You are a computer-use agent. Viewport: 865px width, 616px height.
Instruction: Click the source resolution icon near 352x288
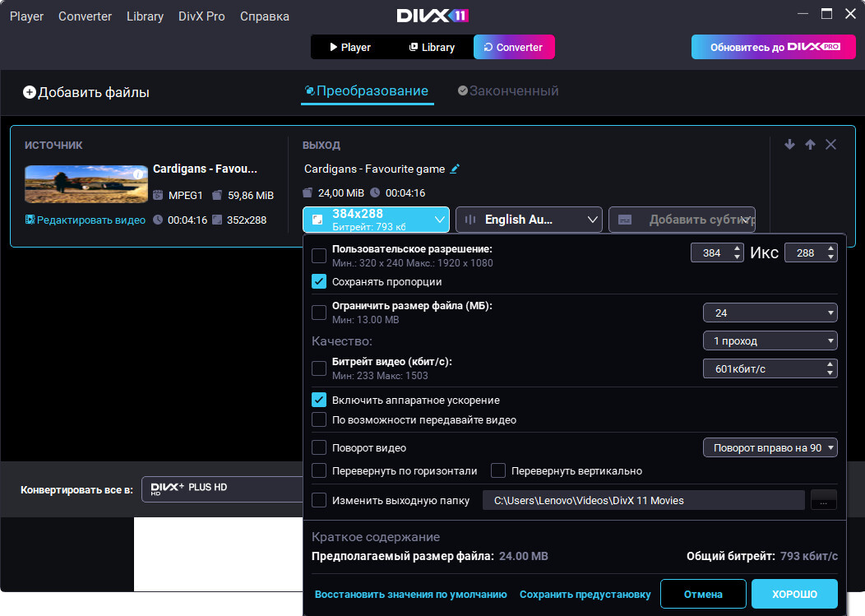coord(217,220)
